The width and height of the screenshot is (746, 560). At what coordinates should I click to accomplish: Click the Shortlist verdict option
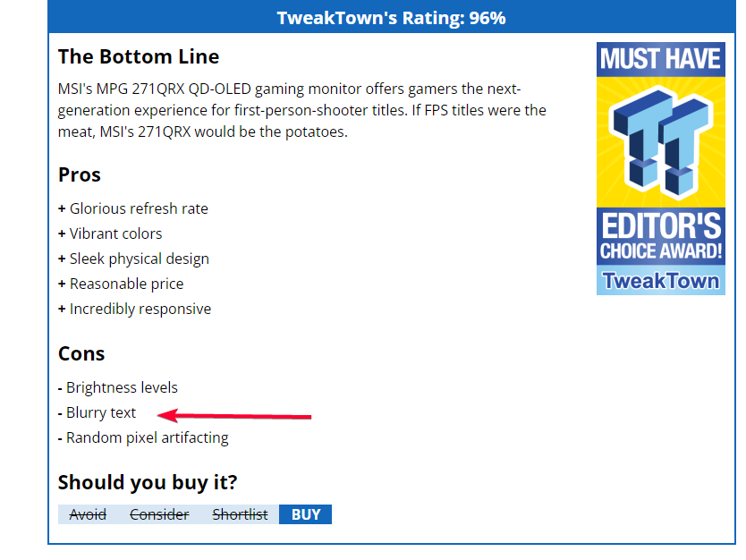tap(240, 514)
